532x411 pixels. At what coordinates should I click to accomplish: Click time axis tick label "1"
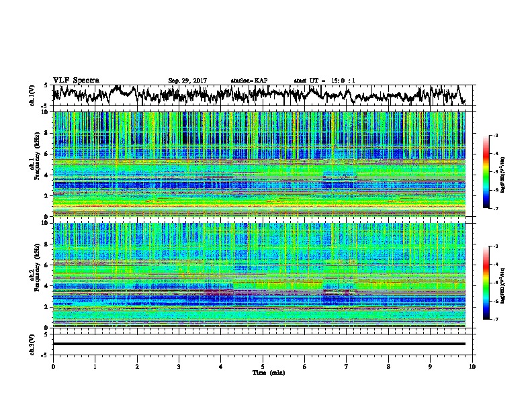95,367
